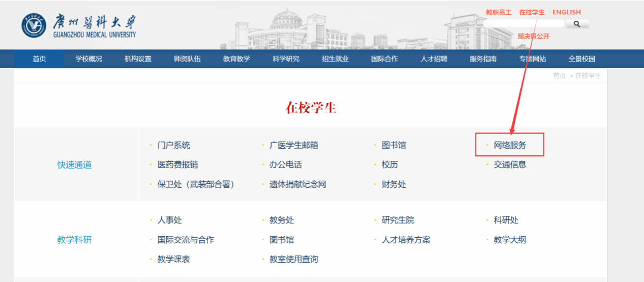The image size is (644, 282).
Task: Select 全景校园 in the navigation bar
Action: (x=582, y=59)
